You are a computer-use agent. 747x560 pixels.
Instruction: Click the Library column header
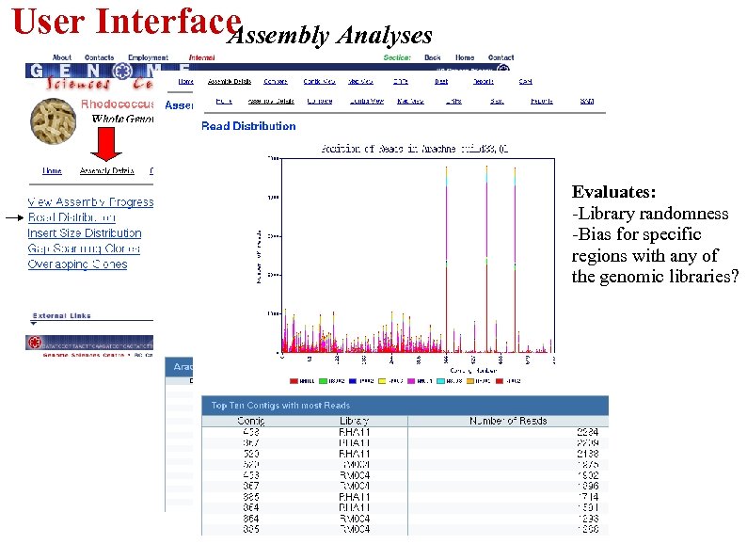click(x=354, y=421)
